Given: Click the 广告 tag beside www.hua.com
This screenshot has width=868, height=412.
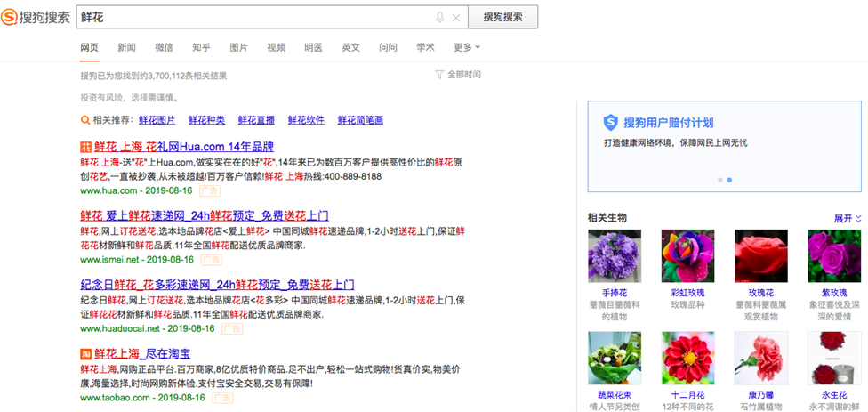Looking at the screenshot, I should coord(210,191).
